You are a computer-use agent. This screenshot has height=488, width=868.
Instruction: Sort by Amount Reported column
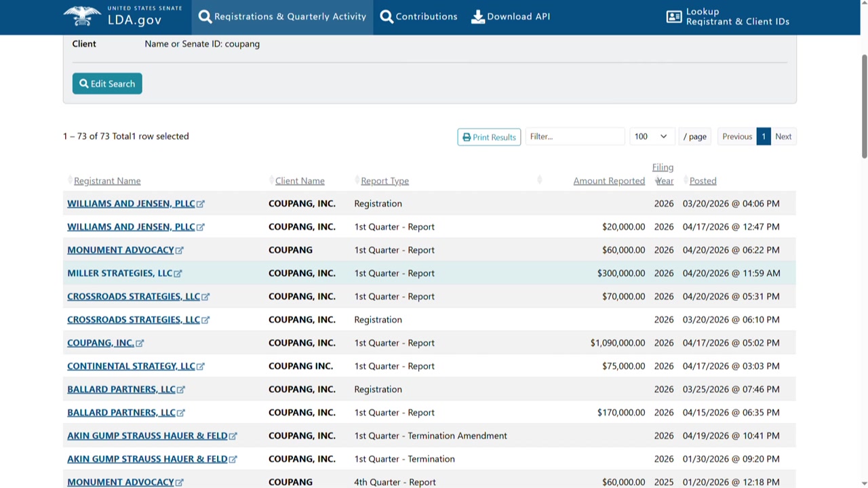609,181
